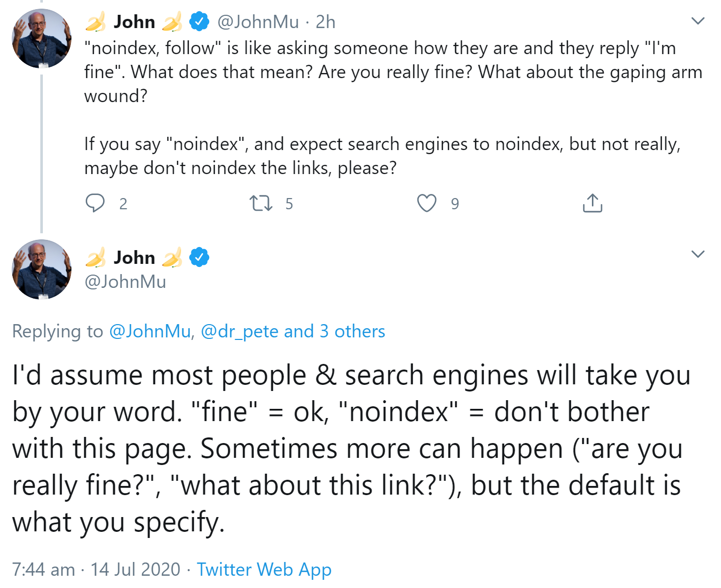Viewport: 721px width, 588px height.
Task: Open John's profile from the top avatar
Action: click(41, 38)
